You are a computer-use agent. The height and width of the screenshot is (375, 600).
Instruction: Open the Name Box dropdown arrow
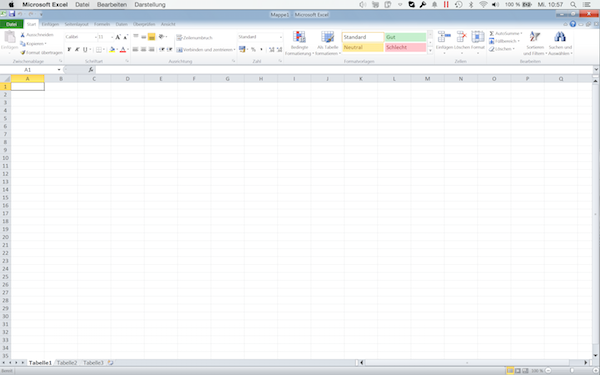click(59, 70)
